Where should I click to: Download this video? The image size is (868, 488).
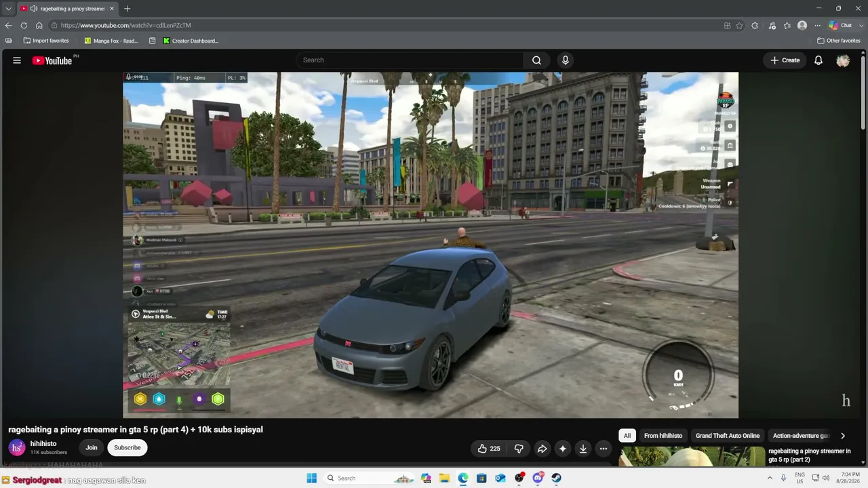583,449
